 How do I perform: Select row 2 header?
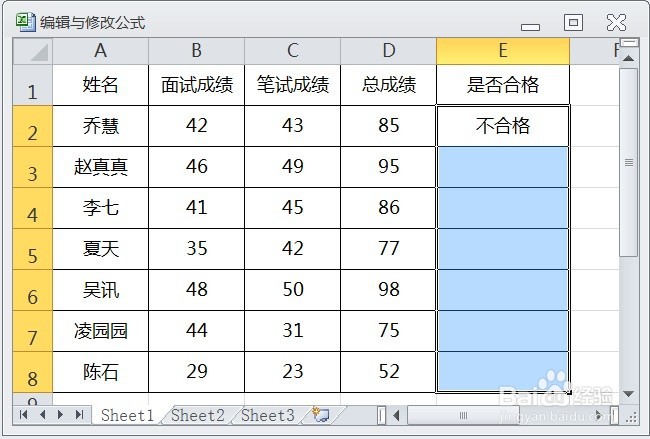[33, 126]
